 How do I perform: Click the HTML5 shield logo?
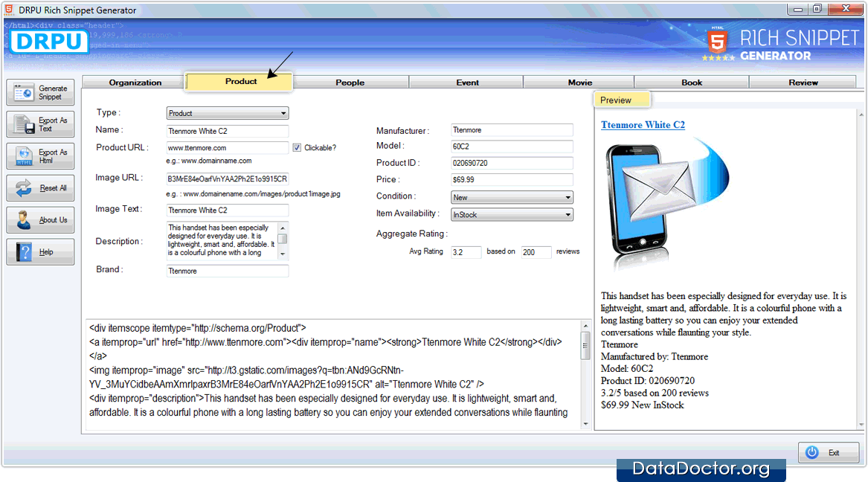(718, 42)
